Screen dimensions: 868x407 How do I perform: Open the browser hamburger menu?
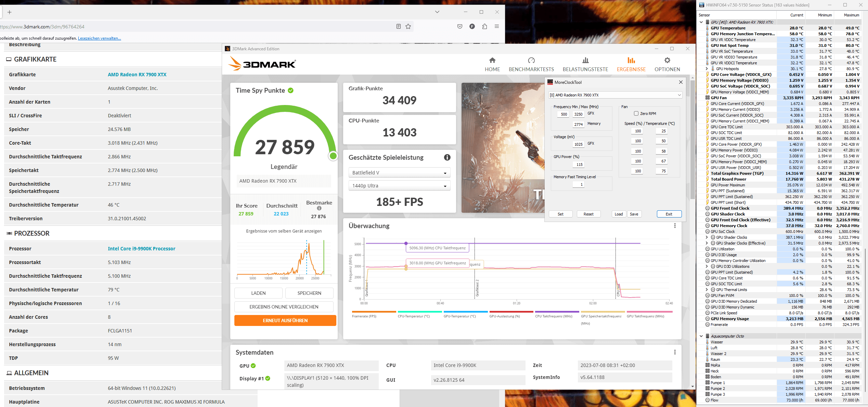(x=497, y=26)
